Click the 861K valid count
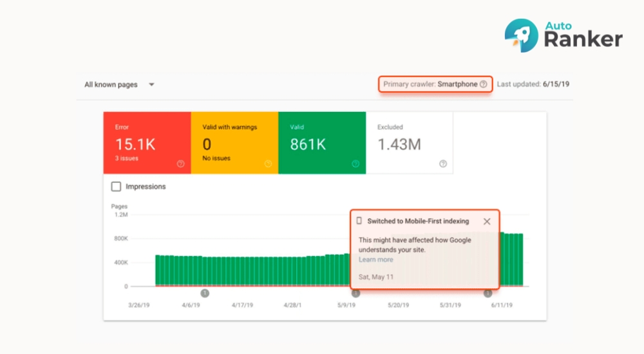Screen dimensions: 644x354 point(308,145)
